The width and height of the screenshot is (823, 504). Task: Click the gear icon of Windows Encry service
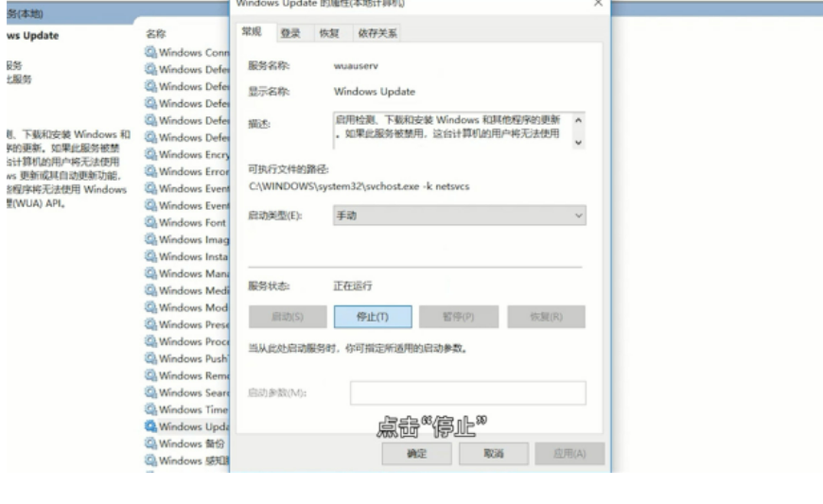pos(150,154)
